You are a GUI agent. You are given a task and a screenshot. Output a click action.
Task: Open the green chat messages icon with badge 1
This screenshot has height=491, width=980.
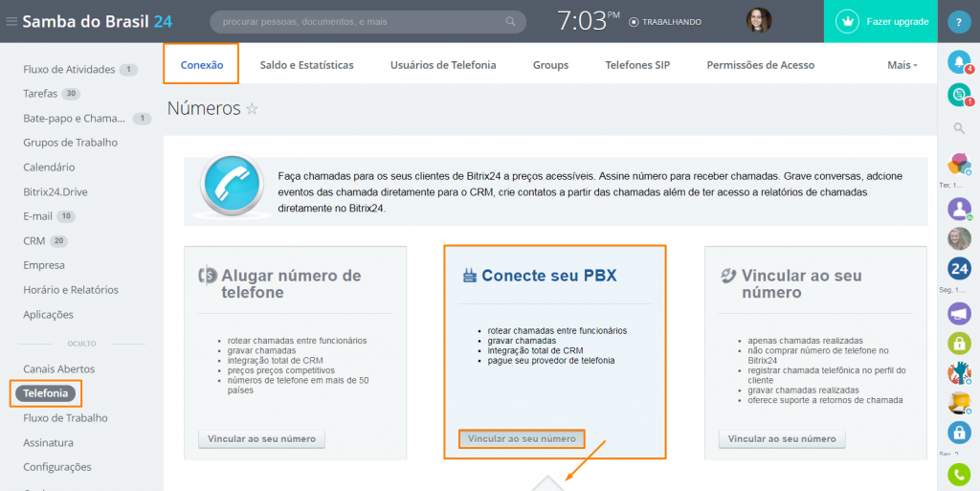(x=959, y=95)
